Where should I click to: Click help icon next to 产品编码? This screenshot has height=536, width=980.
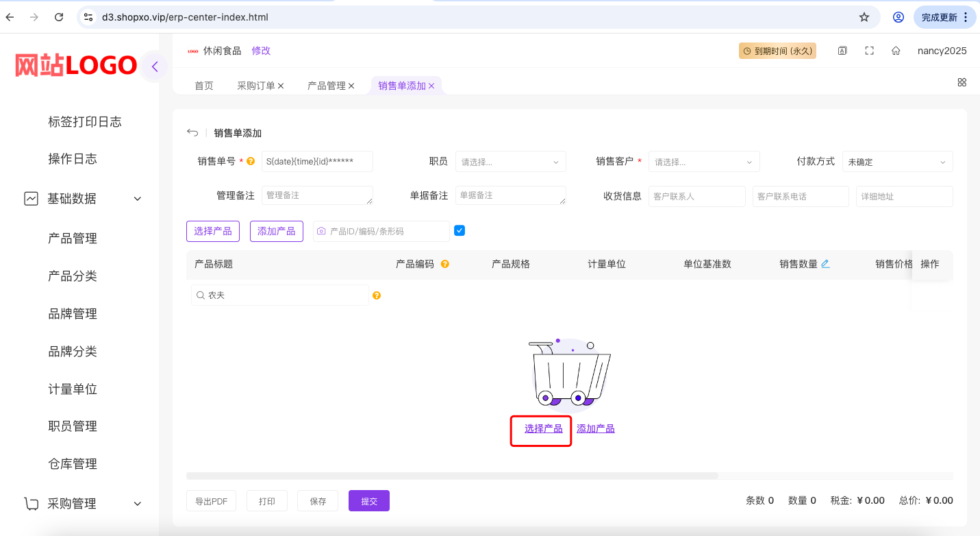pyautogui.click(x=445, y=264)
